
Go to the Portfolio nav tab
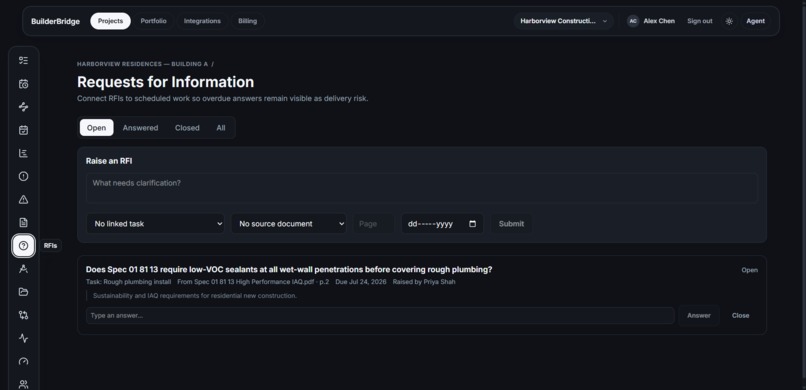coord(153,21)
